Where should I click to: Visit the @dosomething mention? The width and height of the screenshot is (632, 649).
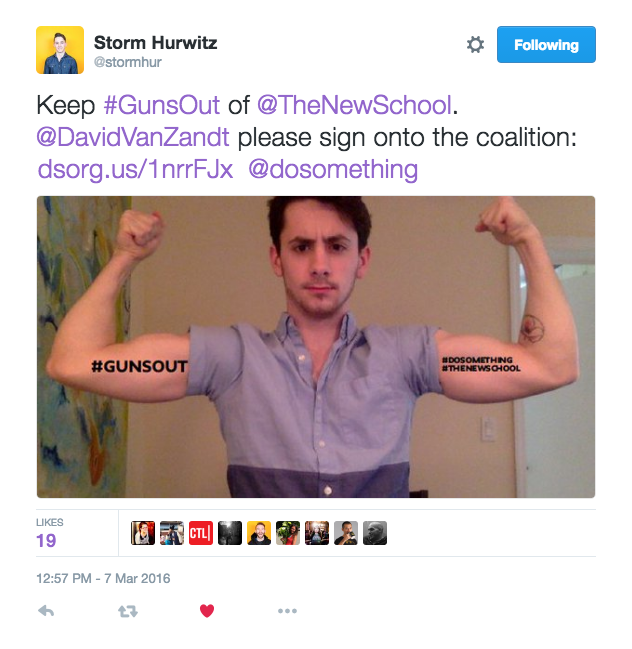coord(333,170)
